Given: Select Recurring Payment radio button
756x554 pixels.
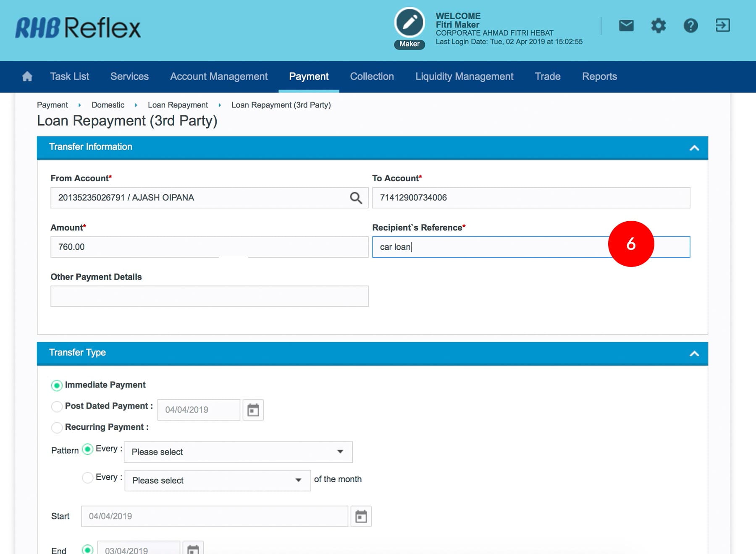Looking at the screenshot, I should 57,427.
